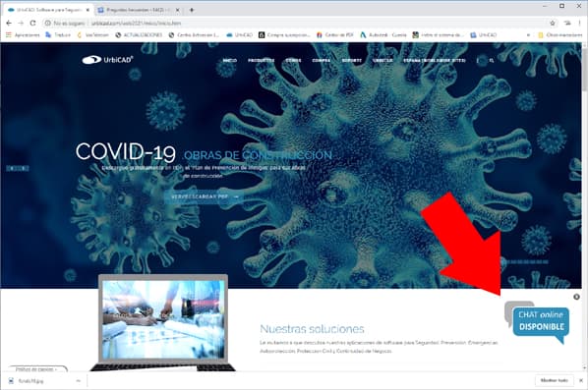Go back with the browser back arrow
Screen dimensions: 588x390
pos(9,24)
